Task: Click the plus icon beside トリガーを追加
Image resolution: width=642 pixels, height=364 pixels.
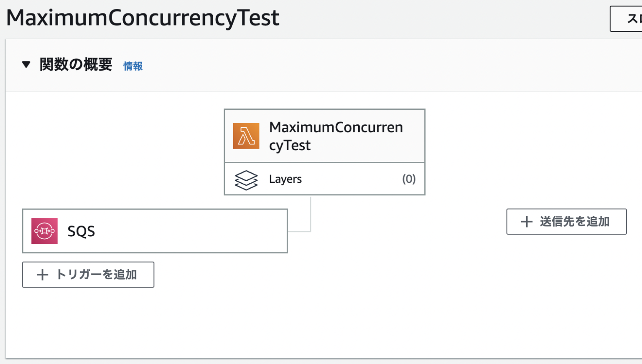Action: tap(42, 275)
